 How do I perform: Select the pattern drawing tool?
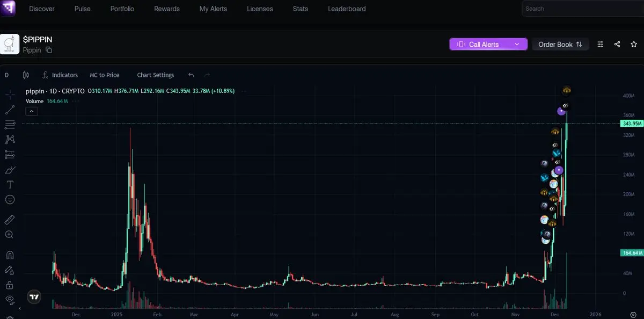point(10,140)
